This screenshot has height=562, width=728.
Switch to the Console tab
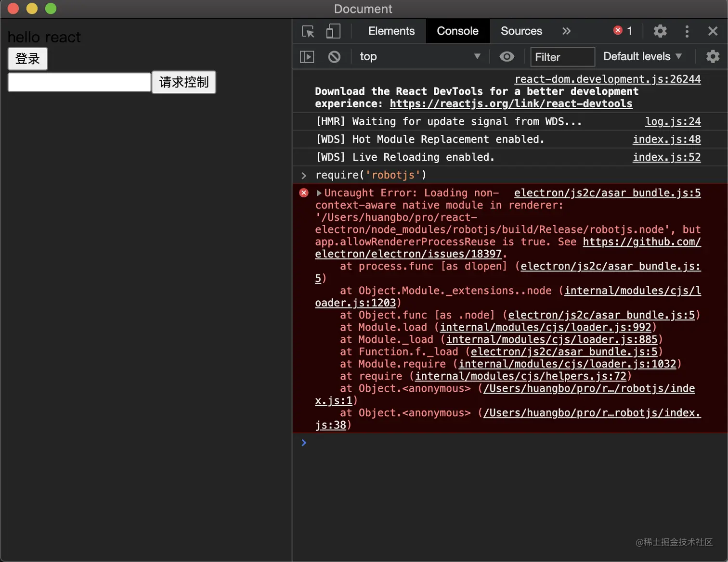click(457, 31)
